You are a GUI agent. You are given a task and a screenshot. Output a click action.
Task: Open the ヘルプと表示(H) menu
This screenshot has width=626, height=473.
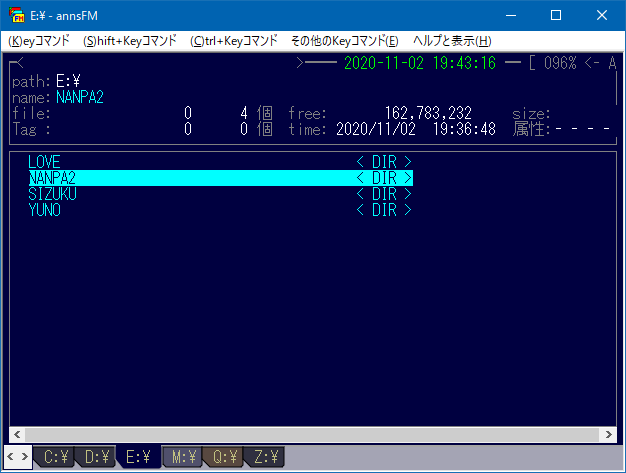pos(452,41)
